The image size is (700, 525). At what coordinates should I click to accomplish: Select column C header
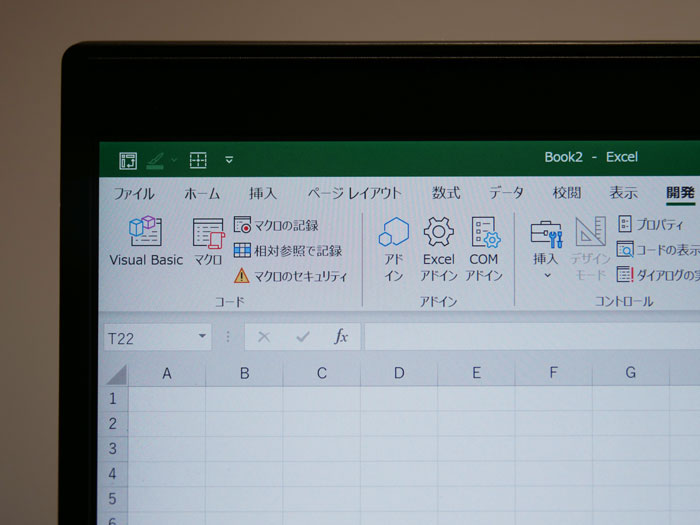pyautogui.click(x=321, y=374)
